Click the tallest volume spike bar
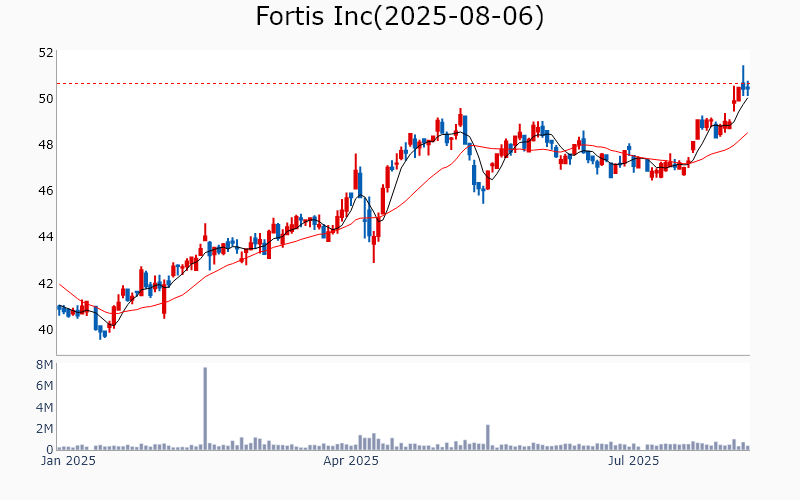800x500 pixels. 205,408
